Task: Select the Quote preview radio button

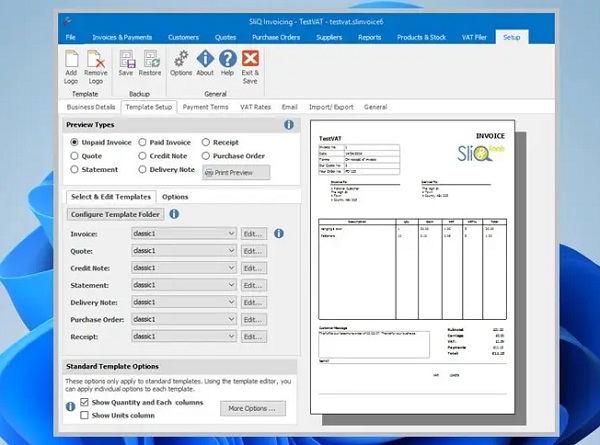Action: 74,156
